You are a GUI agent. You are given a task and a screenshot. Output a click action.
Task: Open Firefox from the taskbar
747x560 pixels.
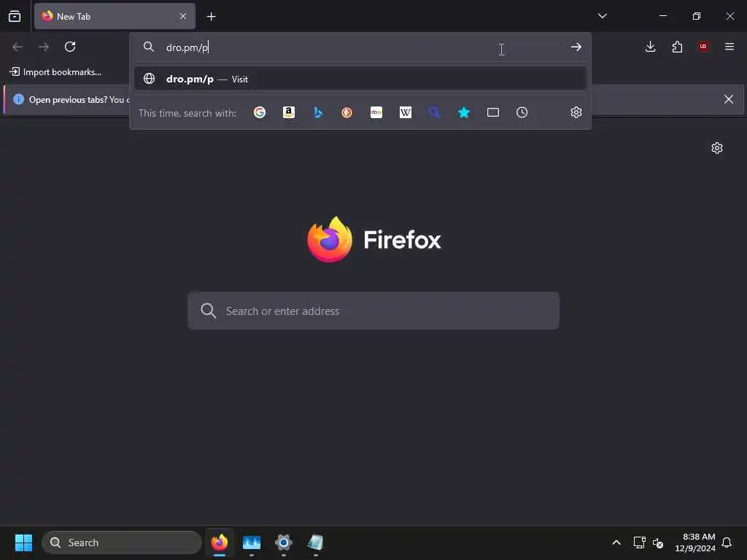pos(220,542)
